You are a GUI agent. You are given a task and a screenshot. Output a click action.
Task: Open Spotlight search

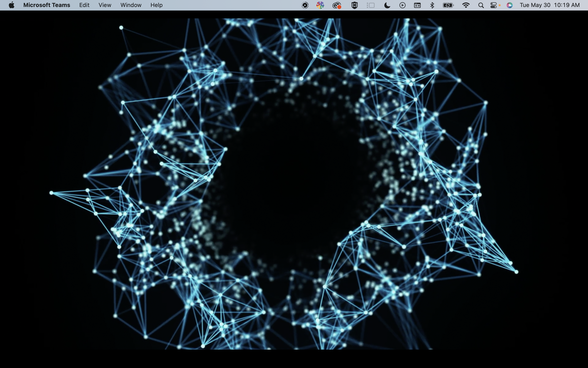[481, 5]
